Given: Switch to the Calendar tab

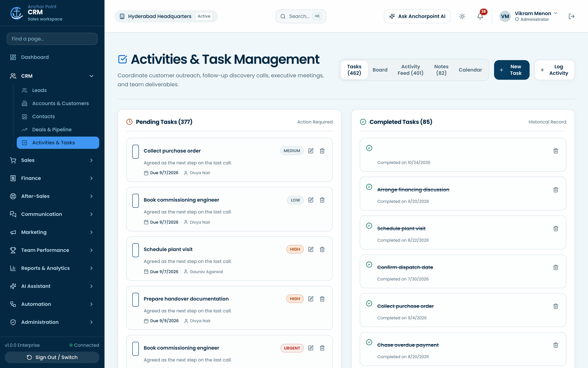Looking at the screenshot, I should 470,70.
